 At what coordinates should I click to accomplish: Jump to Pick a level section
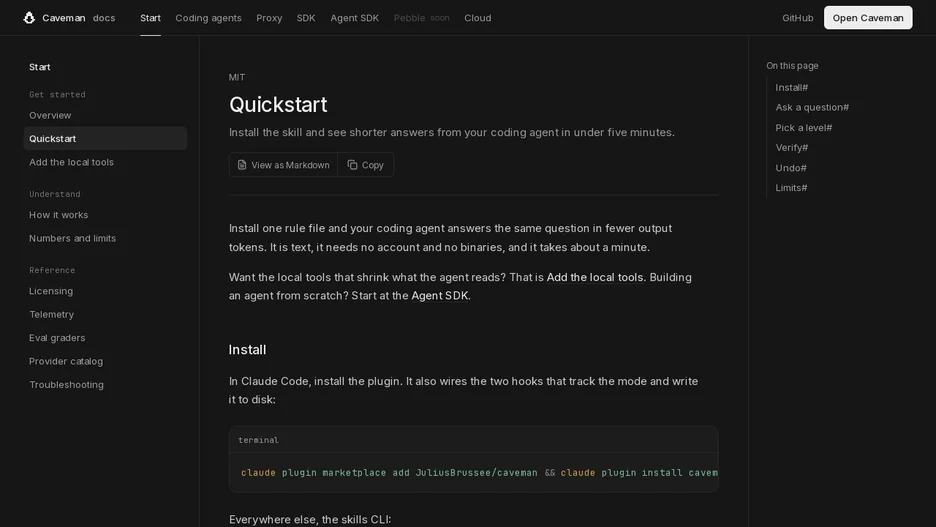tap(803, 128)
